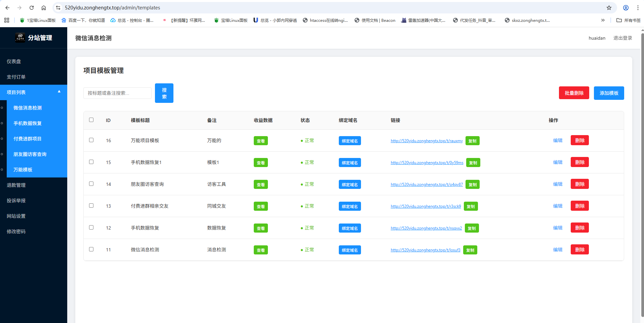Screen dimensions: 644x323
Task: Click the blue 添加模板 button
Action: click(609, 93)
